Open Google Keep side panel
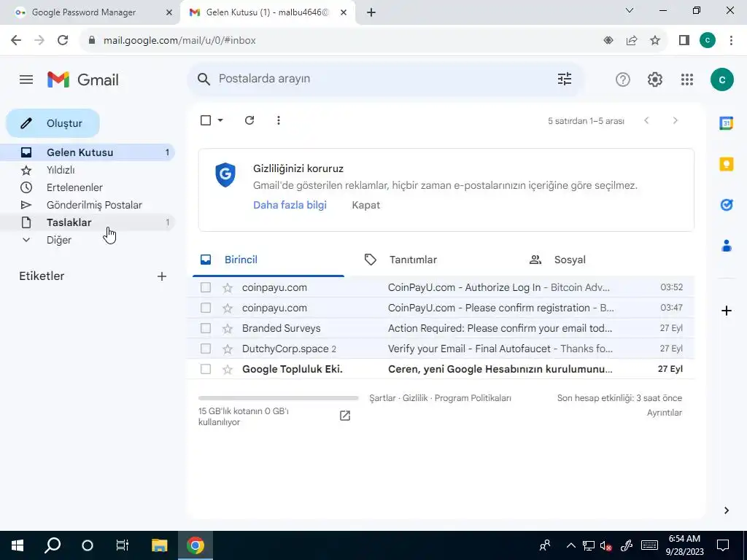Image resolution: width=747 pixels, height=560 pixels. point(726,164)
